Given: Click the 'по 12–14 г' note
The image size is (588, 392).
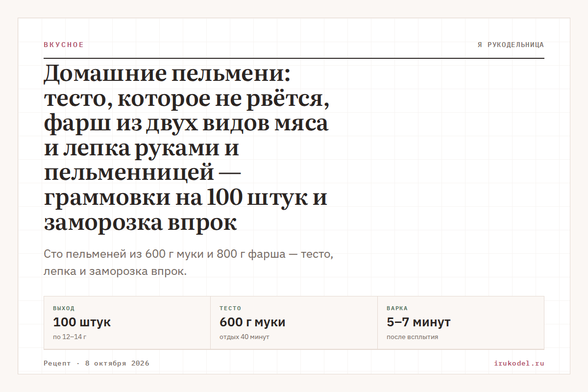Looking at the screenshot, I should [70, 337].
